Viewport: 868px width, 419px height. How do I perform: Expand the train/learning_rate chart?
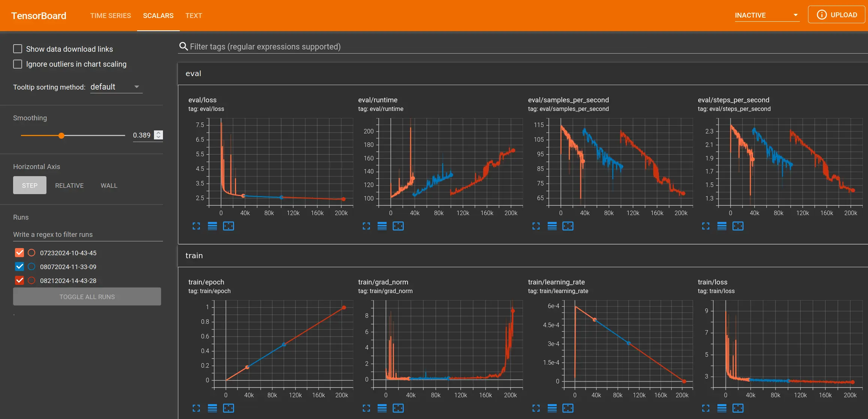[536, 408]
